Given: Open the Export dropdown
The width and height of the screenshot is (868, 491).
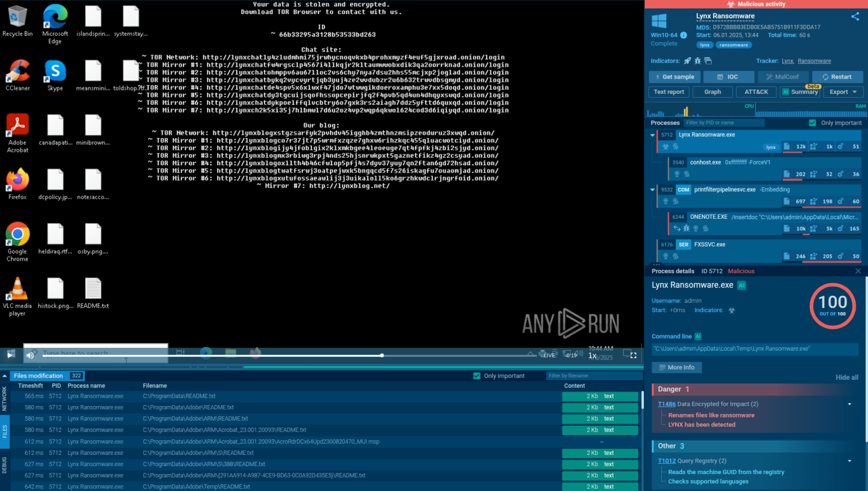Looking at the screenshot, I should point(842,92).
